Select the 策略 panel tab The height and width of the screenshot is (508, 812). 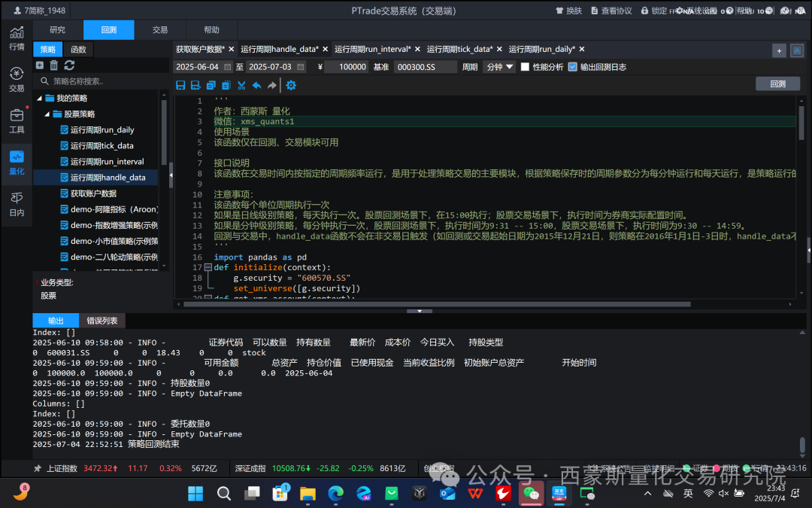click(x=47, y=49)
